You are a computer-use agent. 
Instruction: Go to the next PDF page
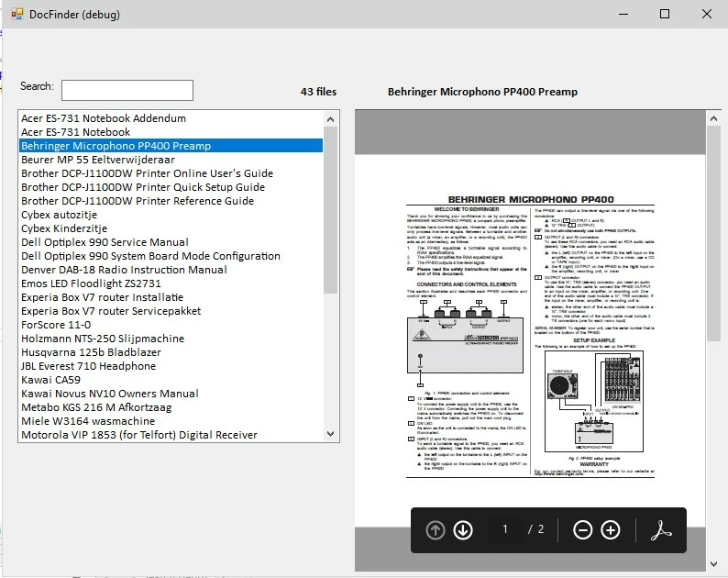coord(463,529)
